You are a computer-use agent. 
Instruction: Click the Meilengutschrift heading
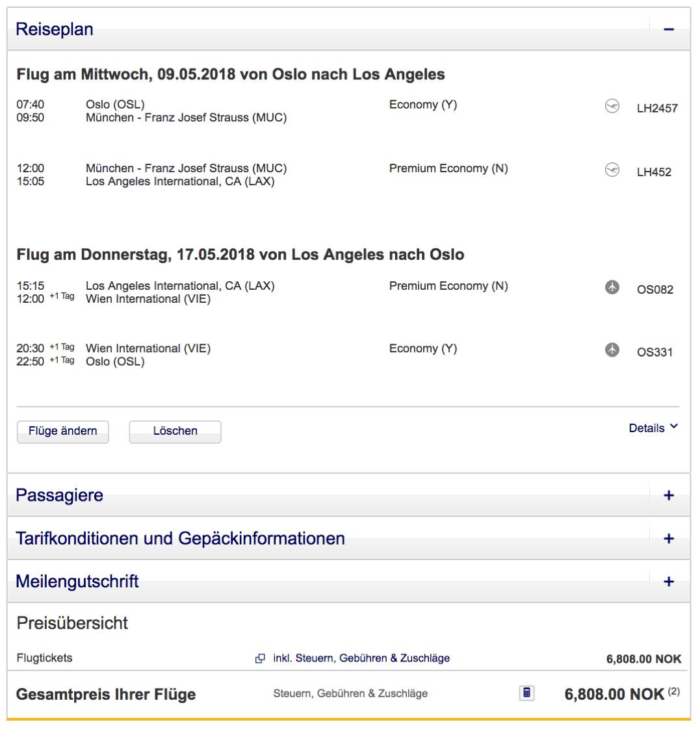77,582
